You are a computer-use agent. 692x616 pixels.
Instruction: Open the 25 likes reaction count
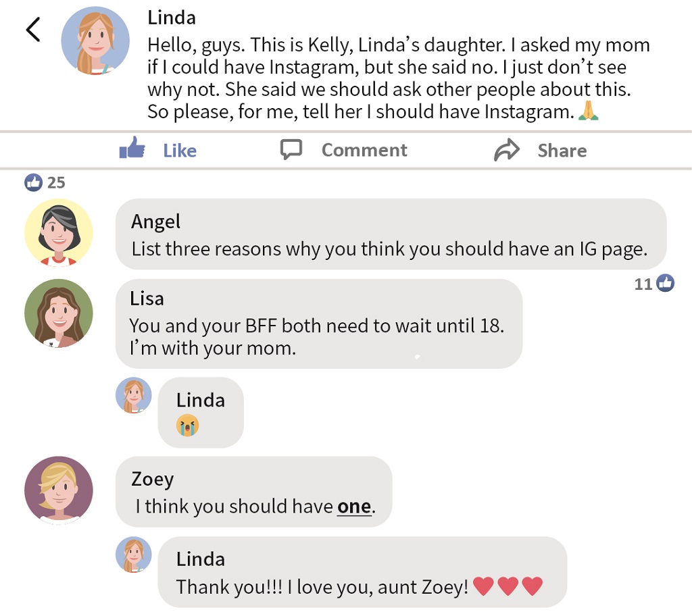[45, 182]
